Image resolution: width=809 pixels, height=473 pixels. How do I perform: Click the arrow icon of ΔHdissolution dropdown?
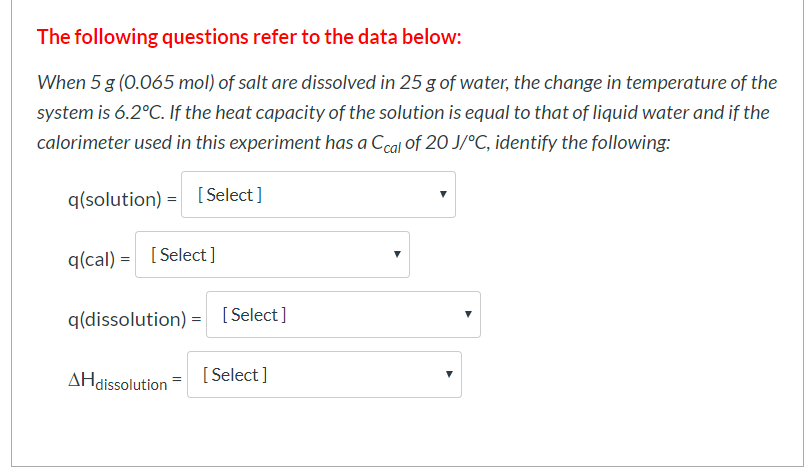point(448,375)
